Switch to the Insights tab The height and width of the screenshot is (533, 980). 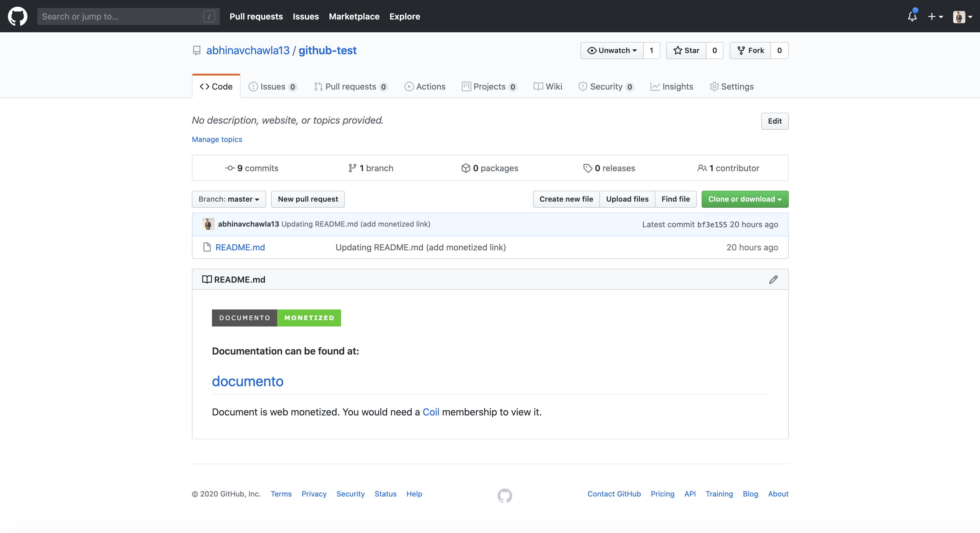[x=672, y=86]
